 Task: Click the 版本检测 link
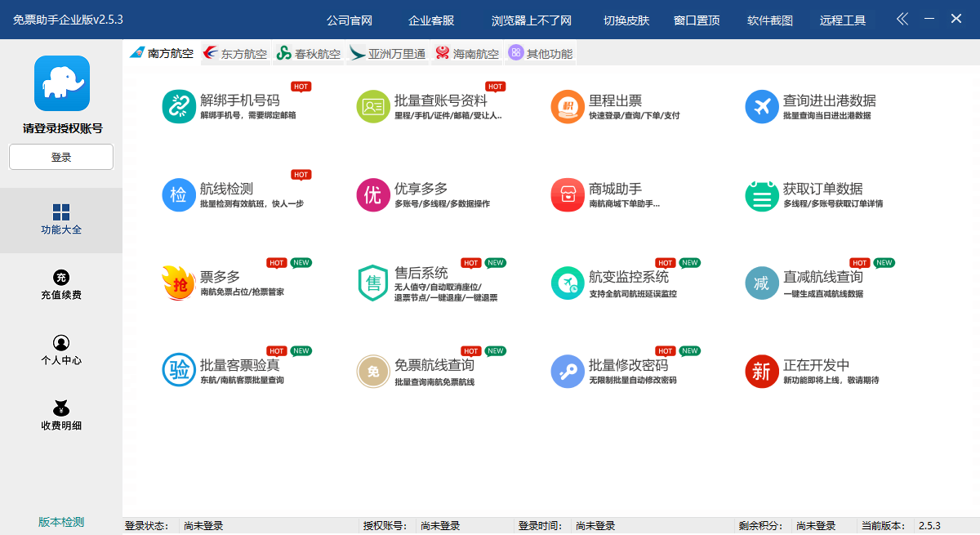pos(61,522)
